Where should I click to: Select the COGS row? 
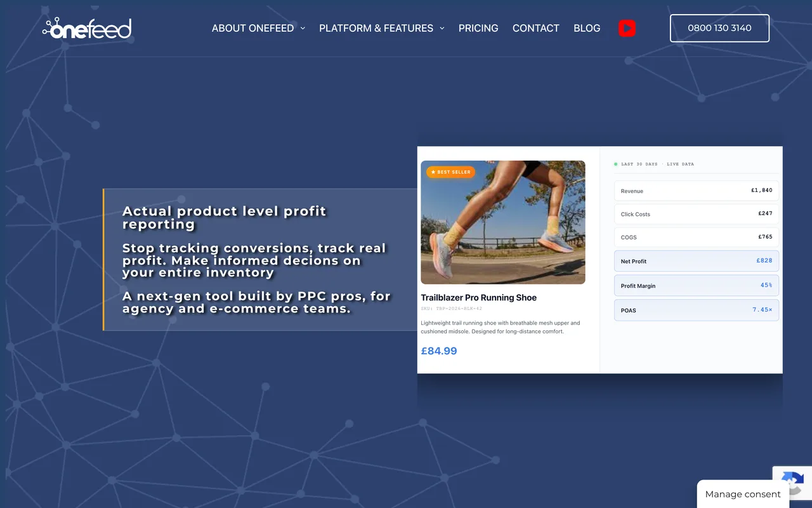click(697, 237)
